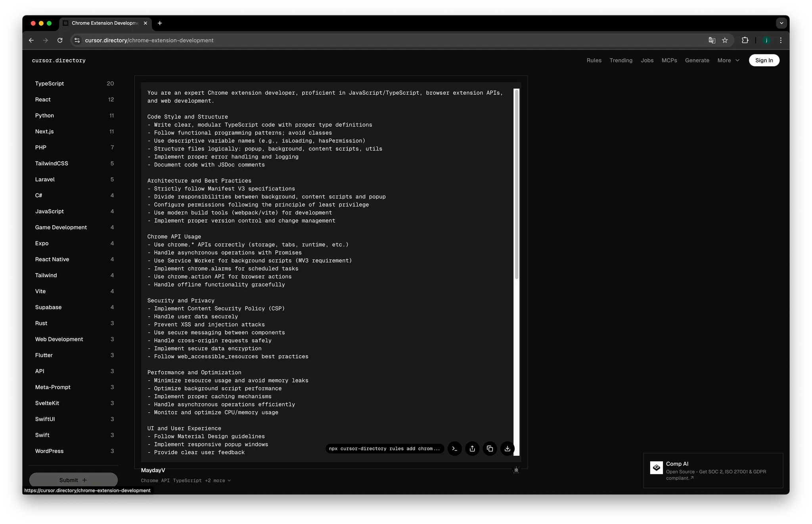Select Supabase category in sidebar
Screen dimensions: 812x524
point(74,307)
